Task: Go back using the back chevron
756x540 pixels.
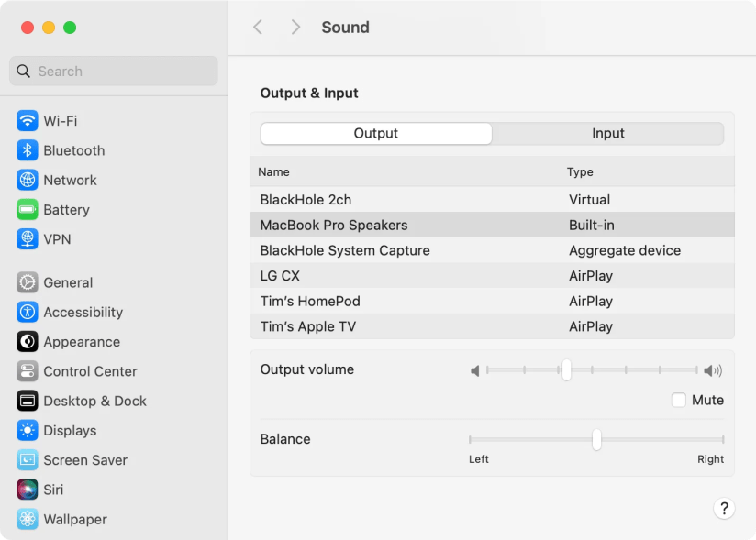Action: [258, 28]
